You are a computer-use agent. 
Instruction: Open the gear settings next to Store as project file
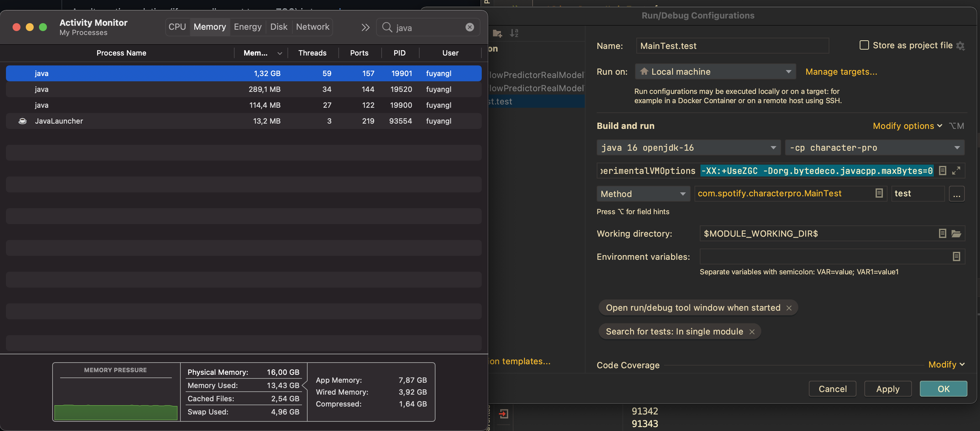960,46
